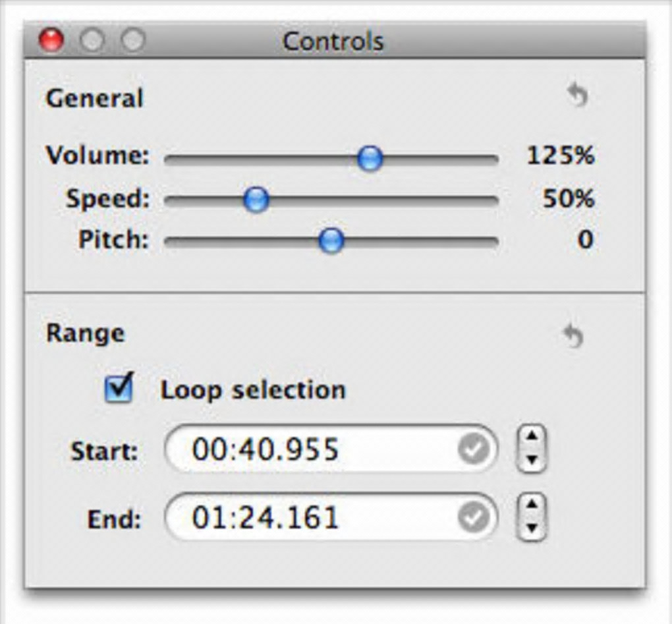Image resolution: width=672 pixels, height=624 pixels.
Task: Click the 125% volume value
Action: pos(560,156)
